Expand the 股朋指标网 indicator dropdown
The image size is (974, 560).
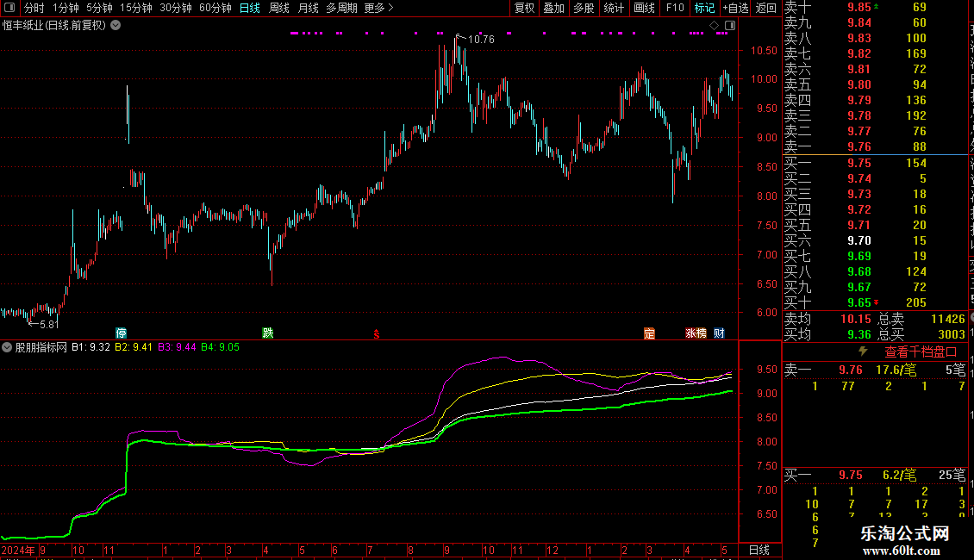pyautogui.click(x=6, y=347)
